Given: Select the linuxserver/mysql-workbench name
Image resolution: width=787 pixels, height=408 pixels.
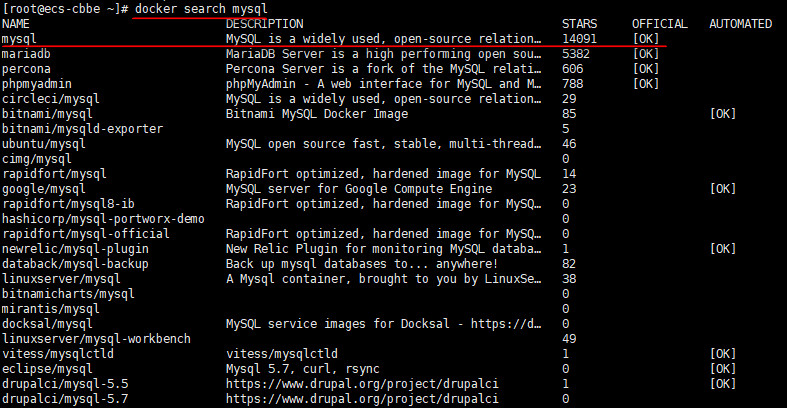Looking at the screenshot, I should point(96,339).
